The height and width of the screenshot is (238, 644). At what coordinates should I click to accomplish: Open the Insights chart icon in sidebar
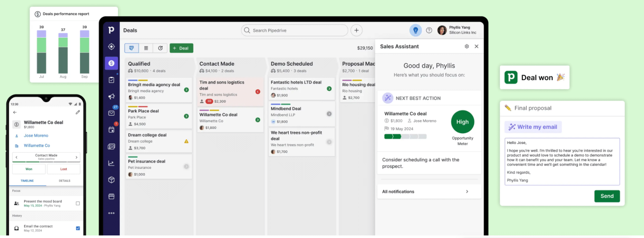pos(111,163)
